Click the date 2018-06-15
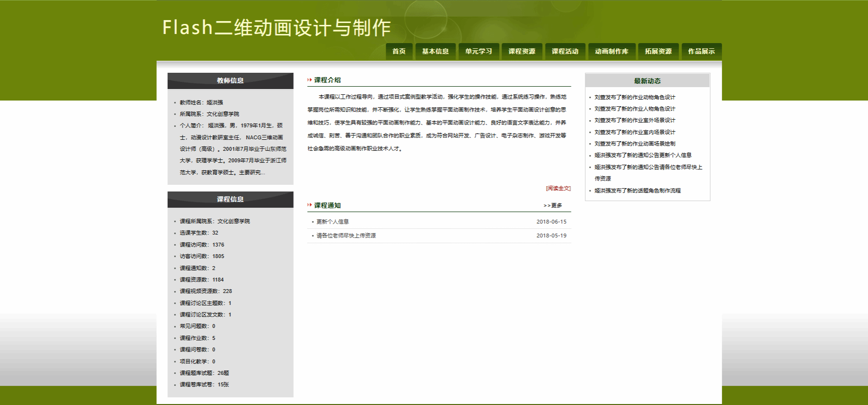 551,222
